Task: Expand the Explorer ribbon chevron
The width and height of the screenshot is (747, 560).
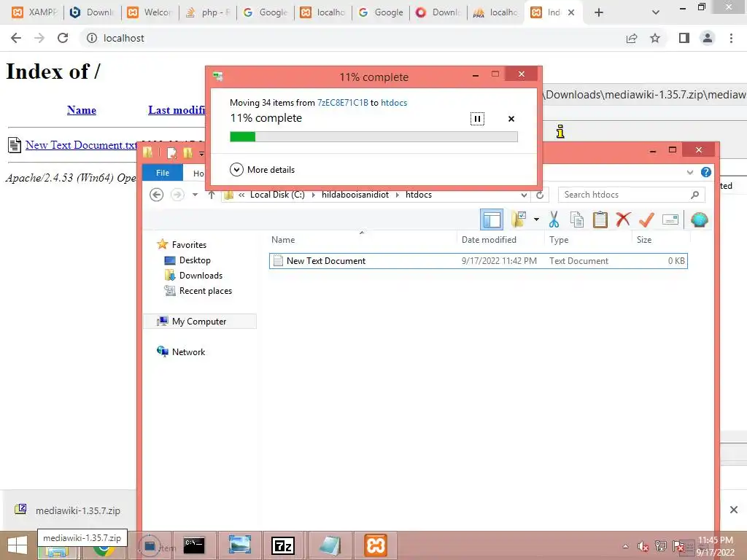Action: [690, 172]
